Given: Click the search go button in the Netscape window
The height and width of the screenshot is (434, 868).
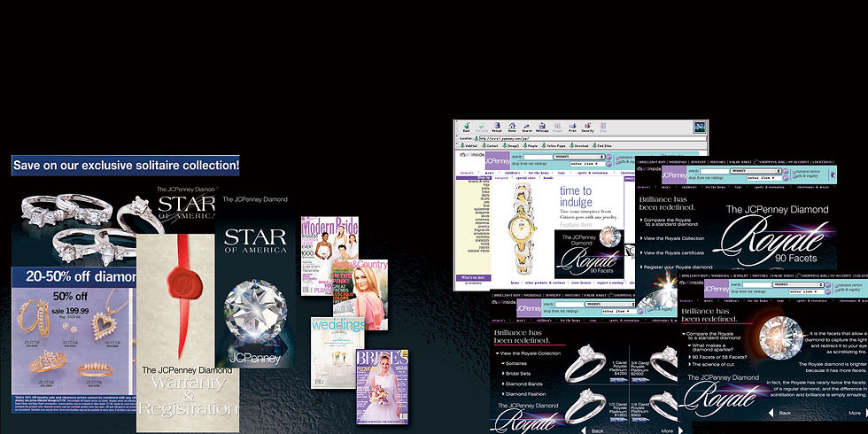Looking at the screenshot, I should point(609,157).
